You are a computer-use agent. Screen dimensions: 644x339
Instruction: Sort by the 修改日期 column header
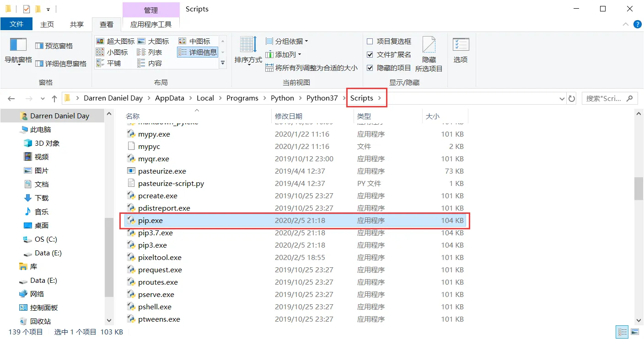[289, 117]
